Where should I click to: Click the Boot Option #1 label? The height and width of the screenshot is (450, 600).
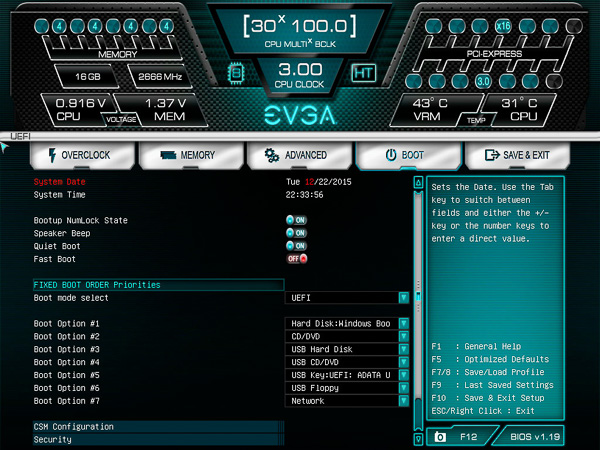tap(66, 324)
